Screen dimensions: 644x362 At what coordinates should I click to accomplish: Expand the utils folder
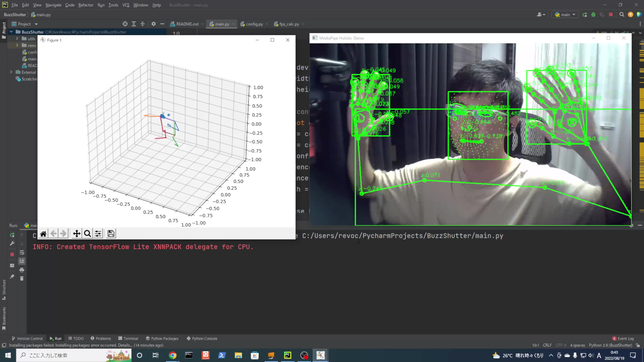tap(17, 39)
